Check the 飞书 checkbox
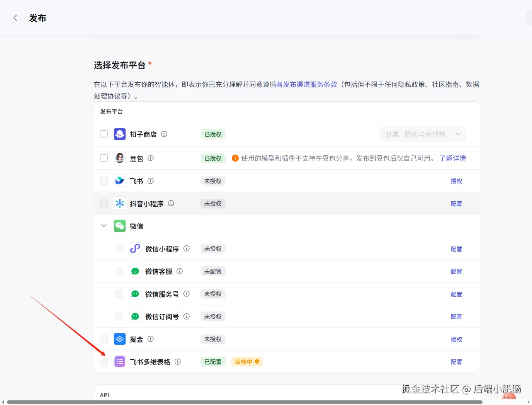The height and width of the screenshot is (405, 532). (x=104, y=181)
